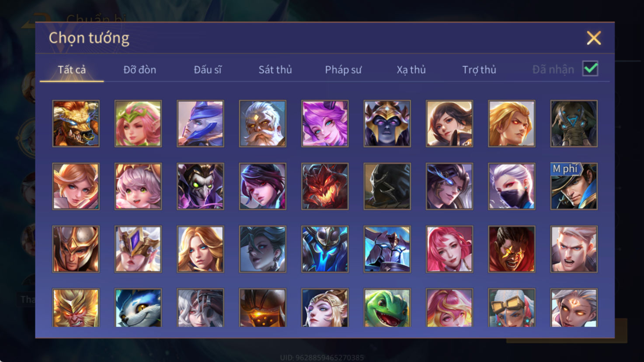Select the masked white-haired ninja hero
Viewport: 644px width, 362px height.
512,186
